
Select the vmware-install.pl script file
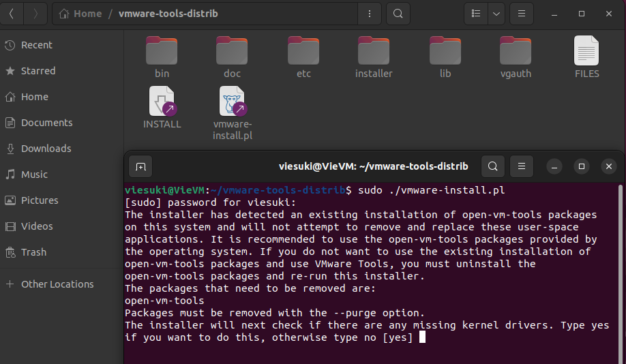(x=233, y=113)
